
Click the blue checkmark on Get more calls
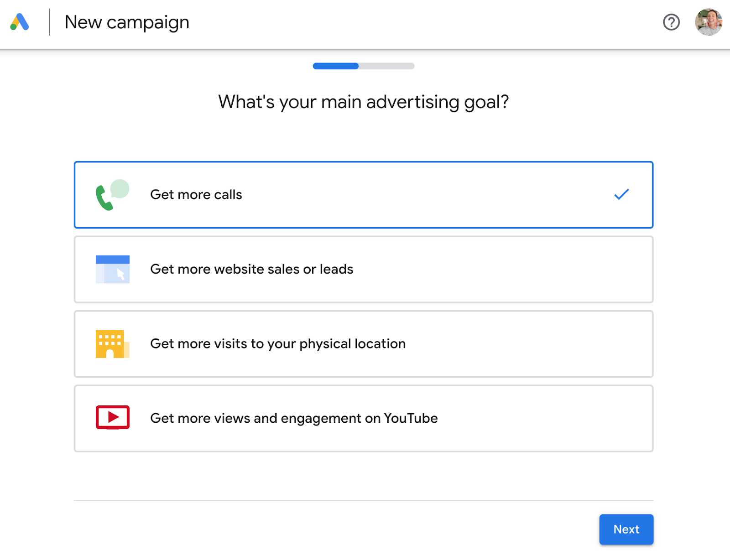pos(621,195)
